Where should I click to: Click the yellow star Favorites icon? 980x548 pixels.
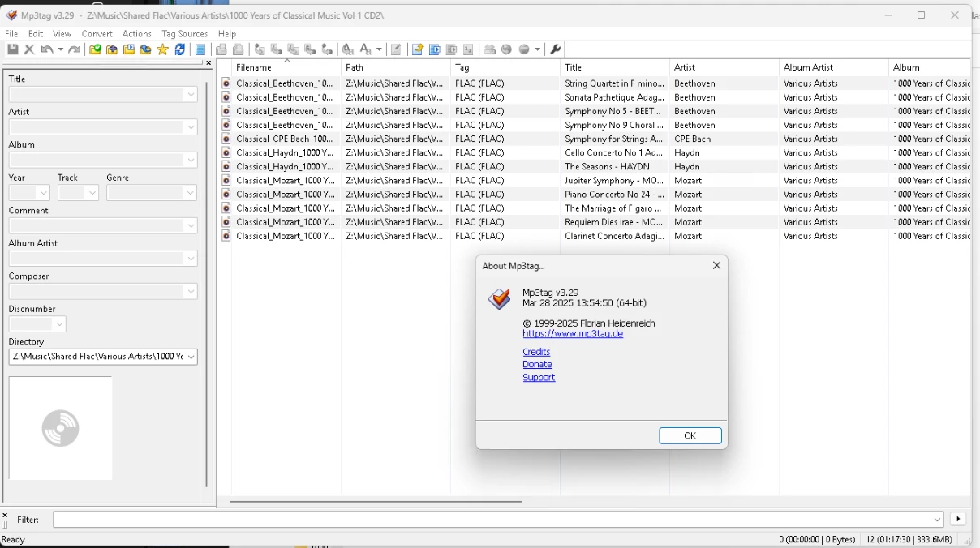tap(162, 49)
